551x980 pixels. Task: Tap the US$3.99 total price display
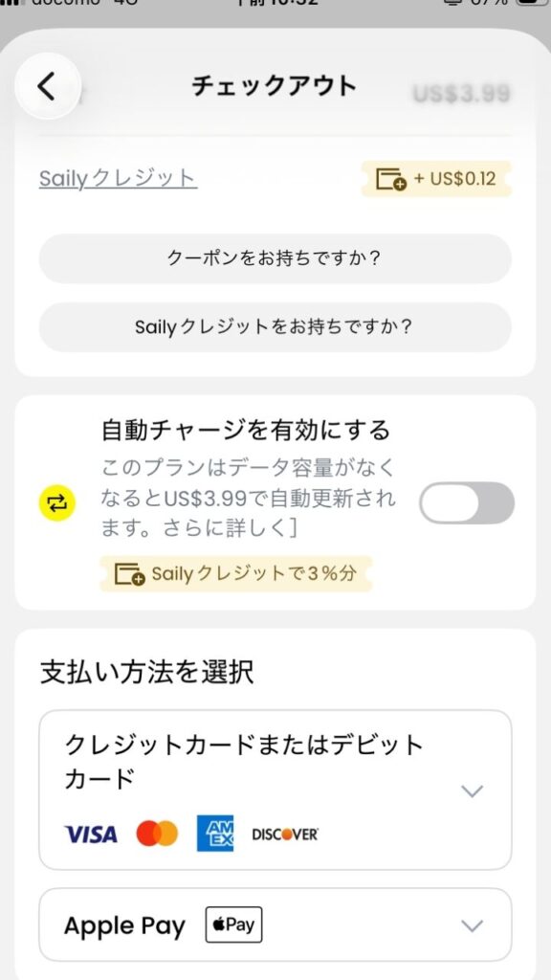pos(460,94)
